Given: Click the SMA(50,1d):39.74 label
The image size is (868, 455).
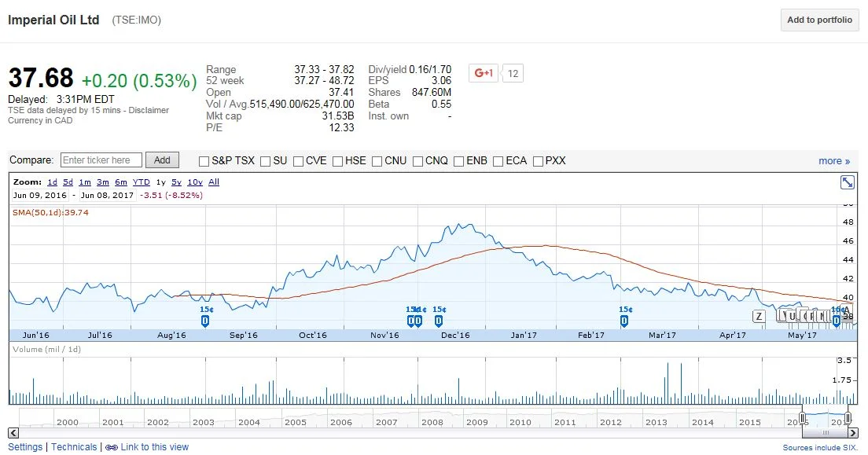Looking at the screenshot, I should coord(50,212).
